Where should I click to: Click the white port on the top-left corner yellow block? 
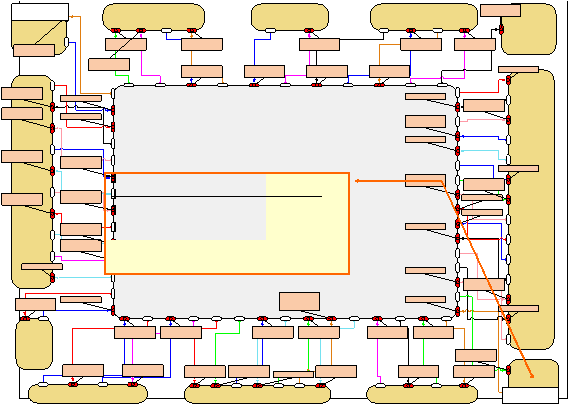[66, 42]
